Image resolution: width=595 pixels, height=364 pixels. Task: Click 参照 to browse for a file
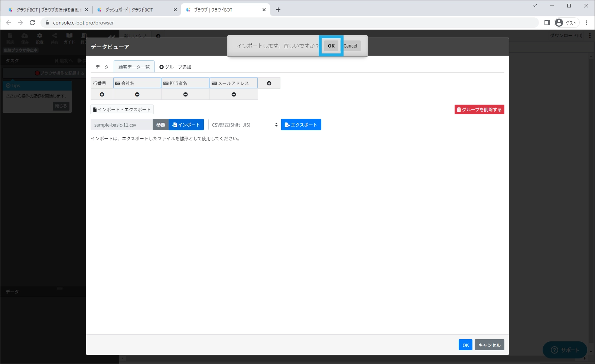[160, 125]
